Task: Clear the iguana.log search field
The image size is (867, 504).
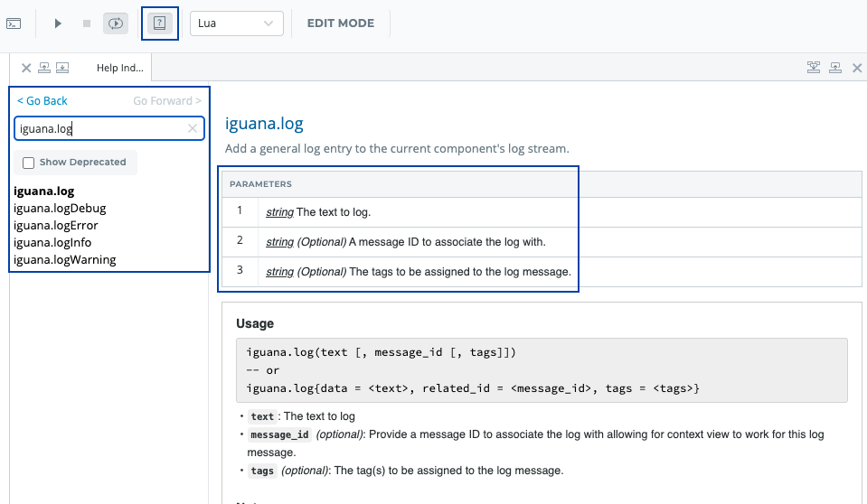Action: click(192, 129)
